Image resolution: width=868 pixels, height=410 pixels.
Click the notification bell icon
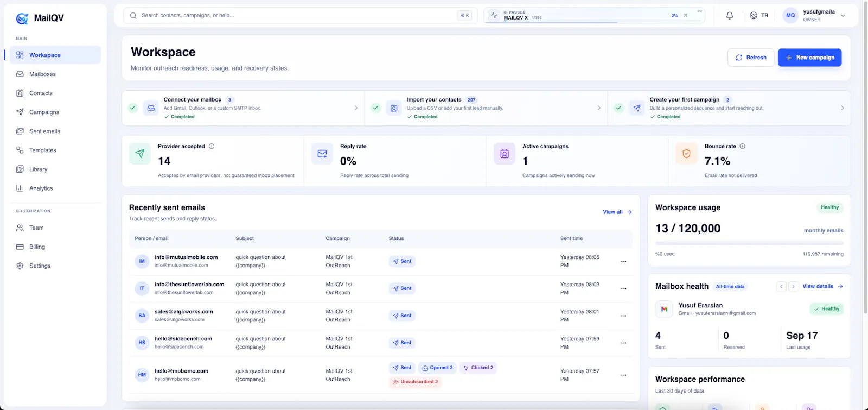click(730, 16)
